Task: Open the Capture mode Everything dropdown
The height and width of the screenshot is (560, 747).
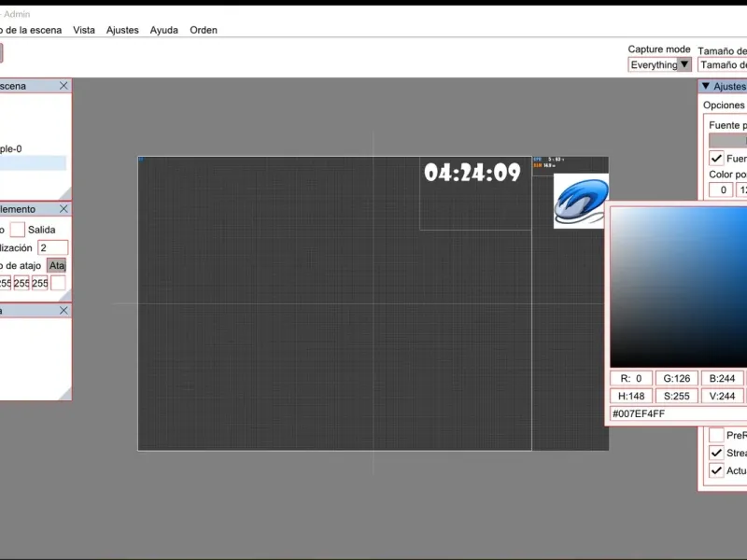Action: [659, 64]
